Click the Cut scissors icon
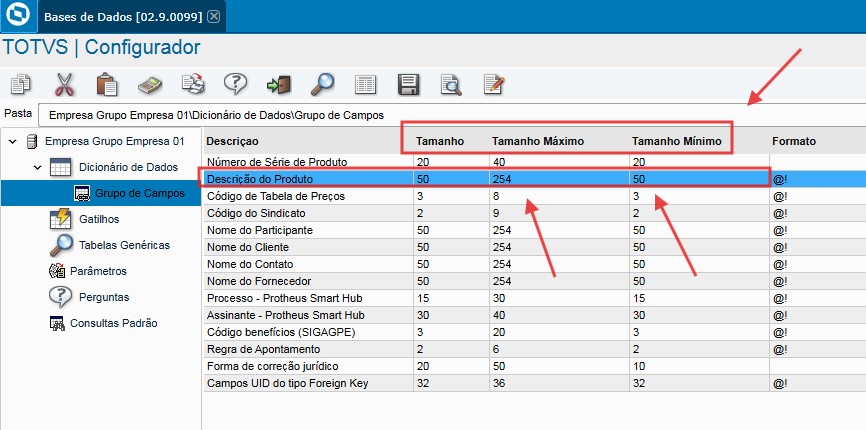Screen dimensions: 866x430 tap(64, 84)
